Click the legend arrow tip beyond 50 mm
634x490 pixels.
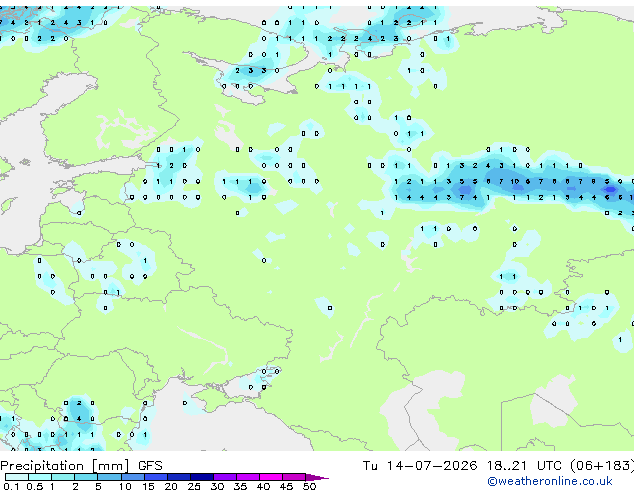pos(317,477)
